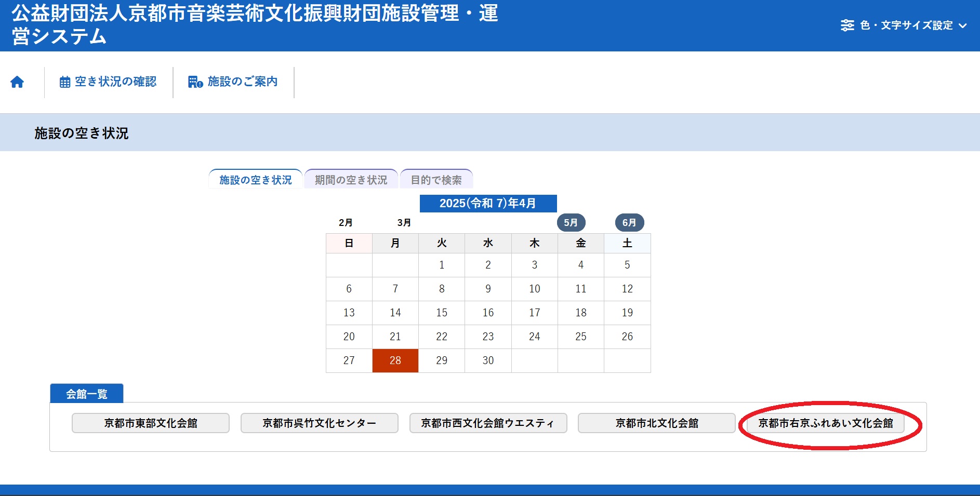980x496 pixels.
Task: Pick date 9 in the calendar
Action: (x=488, y=289)
